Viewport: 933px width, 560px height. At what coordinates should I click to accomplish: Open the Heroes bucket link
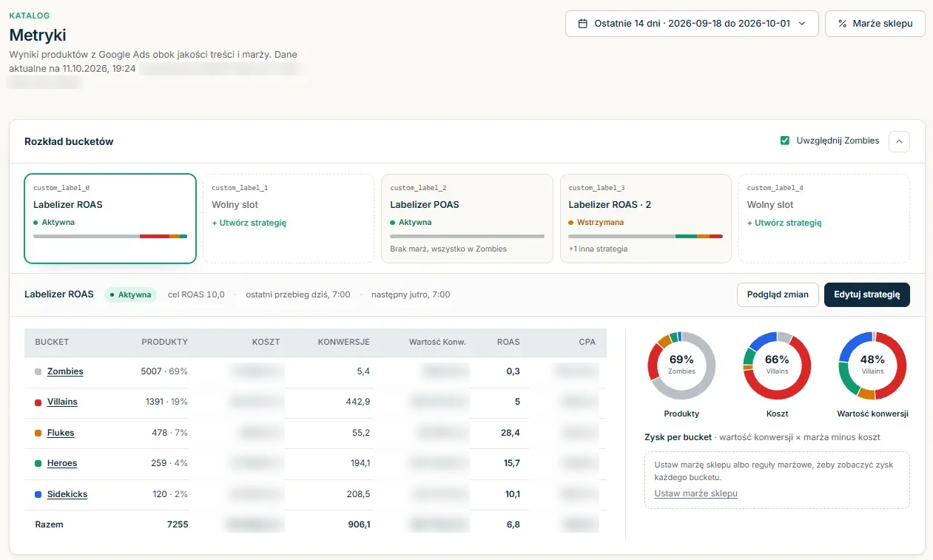62,463
